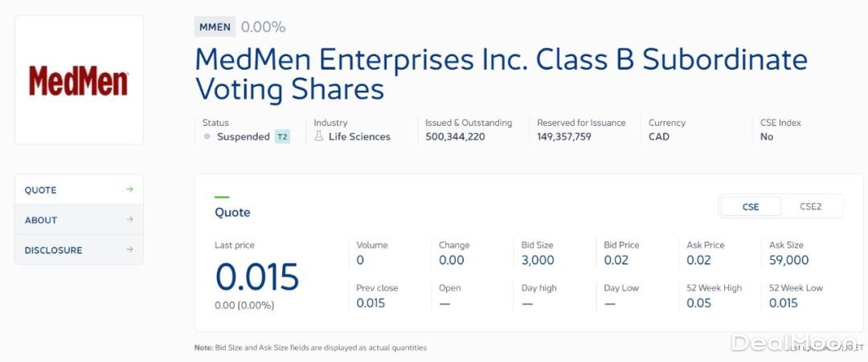This screenshot has height=362, width=868.
Task: Click the green arrow beside QUOTE
Action: (129, 189)
